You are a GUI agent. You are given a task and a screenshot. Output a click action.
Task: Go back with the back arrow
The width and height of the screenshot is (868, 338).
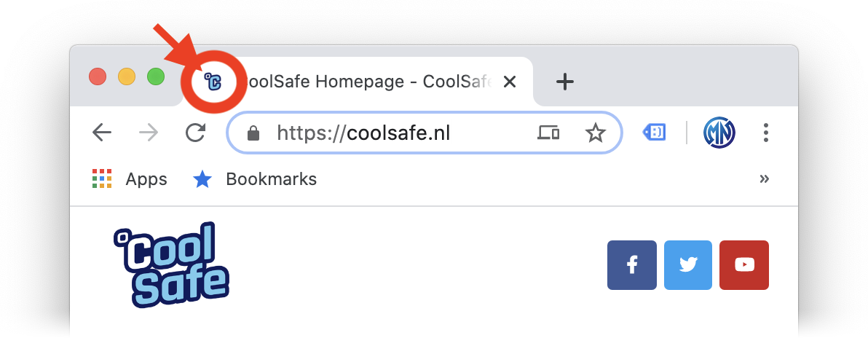pos(102,133)
